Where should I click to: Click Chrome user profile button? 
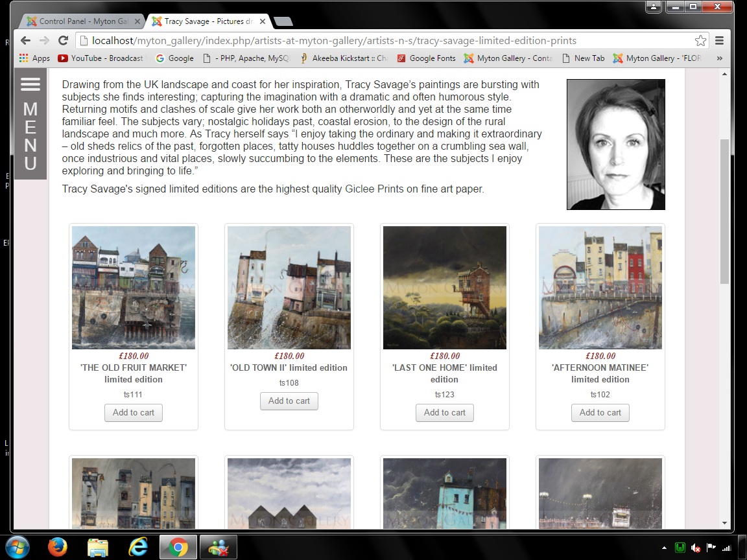coord(654,6)
